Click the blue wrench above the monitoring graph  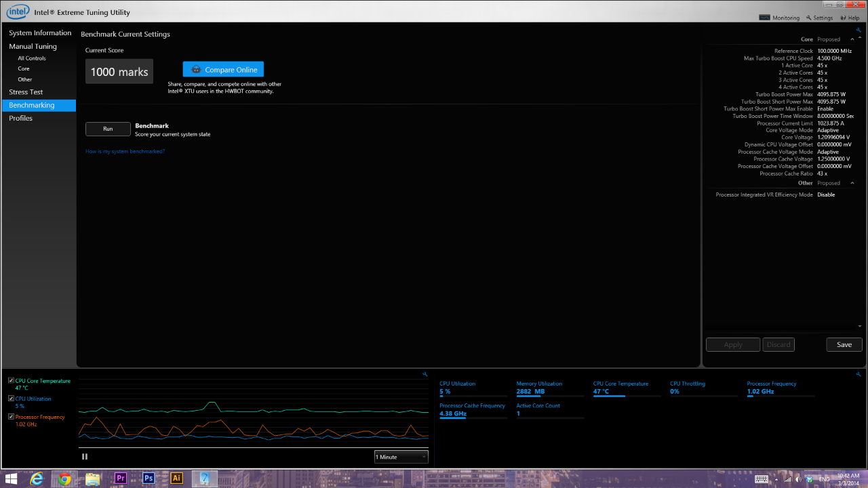click(x=425, y=374)
